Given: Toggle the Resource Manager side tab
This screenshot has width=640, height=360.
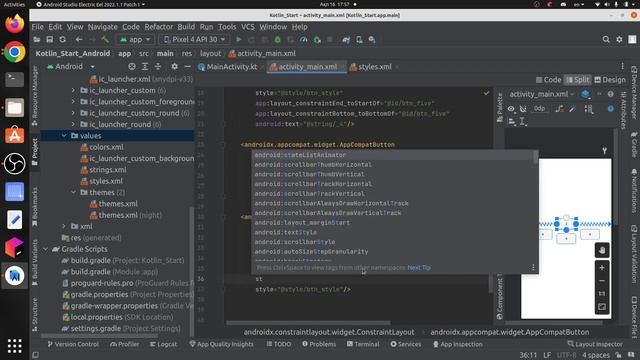Looking at the screenshot, I should pyautogui.click(x=35, y=96).
